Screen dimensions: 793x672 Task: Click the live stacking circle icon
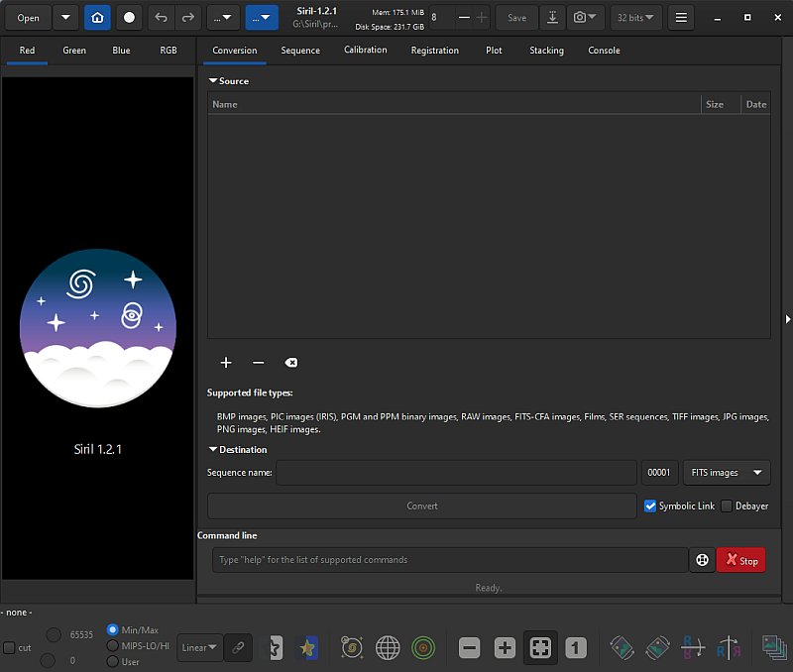[x=130, y=18]
